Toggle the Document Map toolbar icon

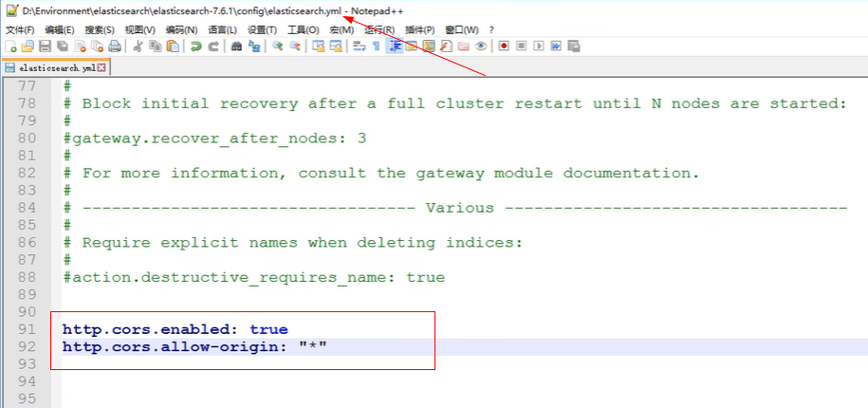click(429, 46)
